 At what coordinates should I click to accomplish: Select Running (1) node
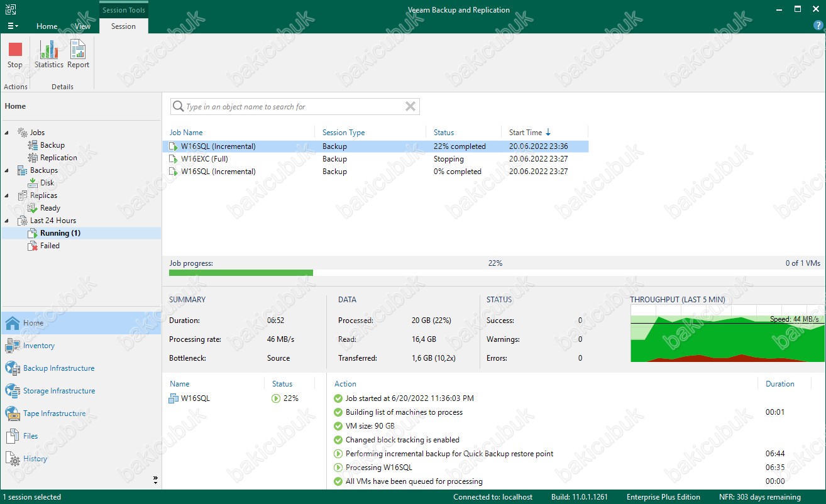60,233
